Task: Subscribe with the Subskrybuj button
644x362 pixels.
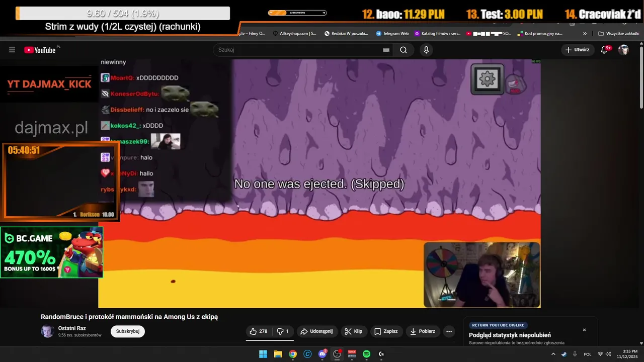Action: (x=128, y=331)
